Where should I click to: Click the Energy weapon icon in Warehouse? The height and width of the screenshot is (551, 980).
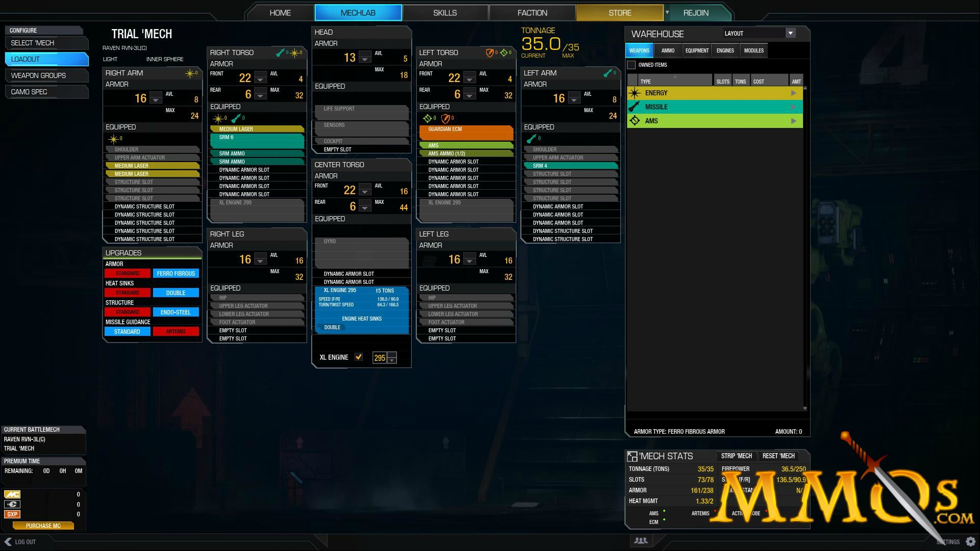pyautogui.click(x=634, y=93)
